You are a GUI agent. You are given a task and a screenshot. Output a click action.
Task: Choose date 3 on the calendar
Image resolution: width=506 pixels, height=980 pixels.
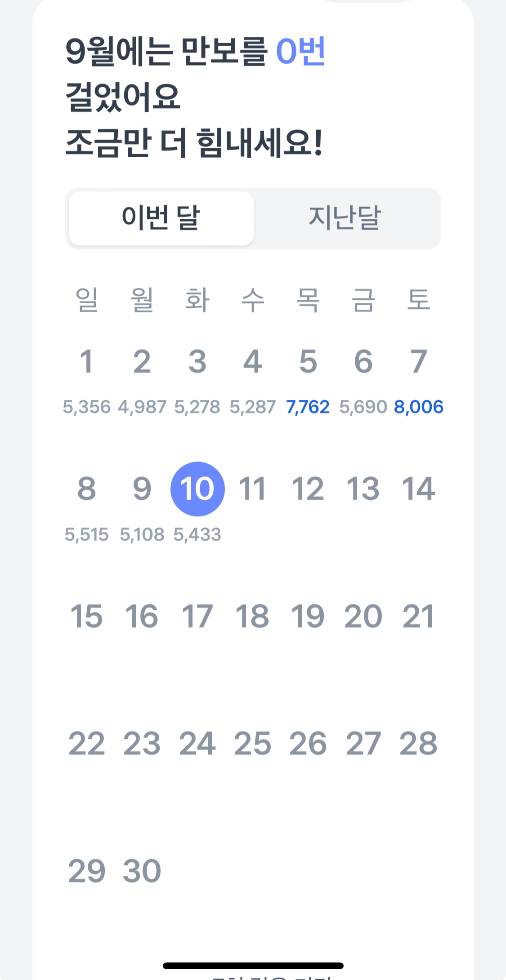(x=197, y=362)
